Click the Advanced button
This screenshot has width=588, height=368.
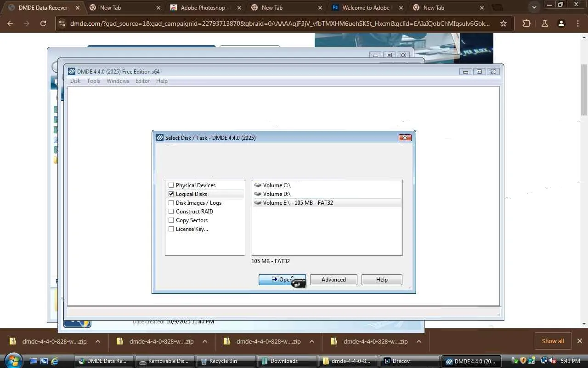pos(334,280)
